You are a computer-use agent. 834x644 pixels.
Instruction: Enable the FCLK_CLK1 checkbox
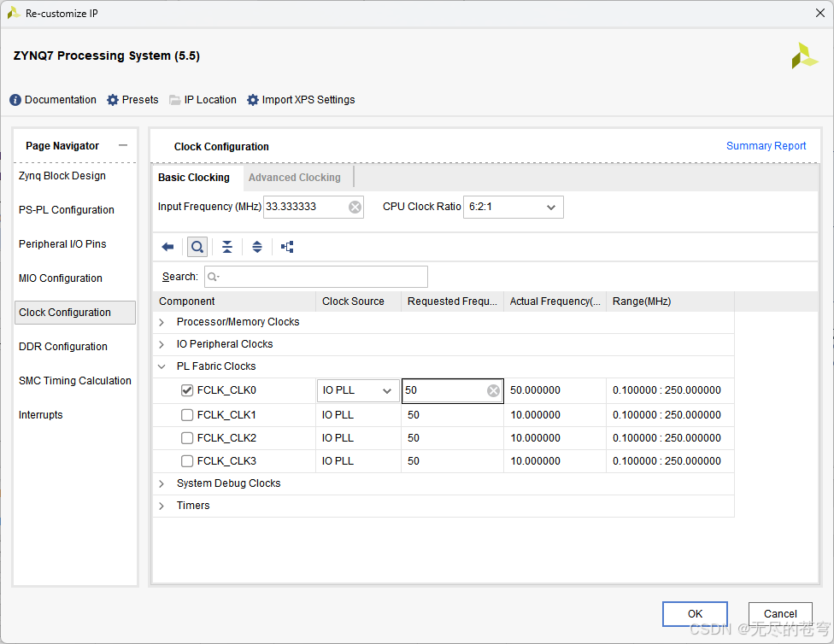click(186, 415)
